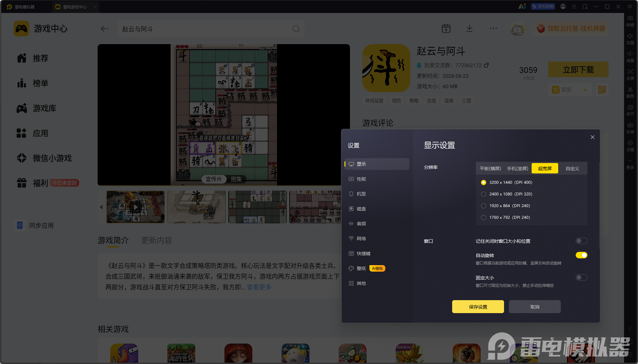Open 榜单 in the left sidebar
The width and height of the screenshot is (638, 364).
point(32,83)
